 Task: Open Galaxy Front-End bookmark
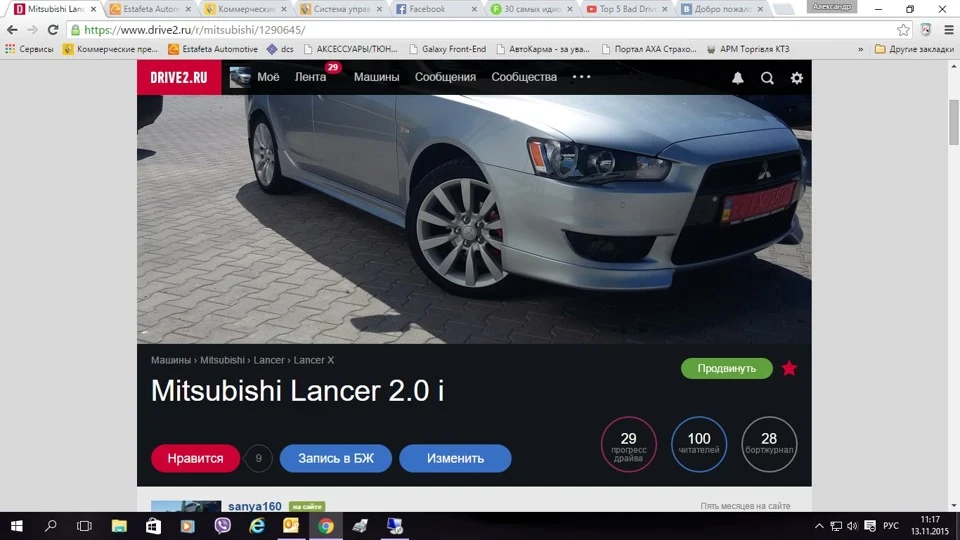pos(448,49)
